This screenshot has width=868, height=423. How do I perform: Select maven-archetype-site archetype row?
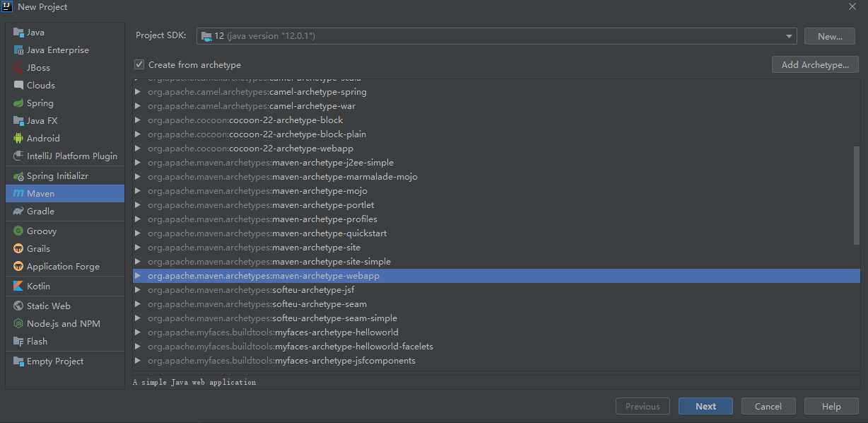point(496,248)
